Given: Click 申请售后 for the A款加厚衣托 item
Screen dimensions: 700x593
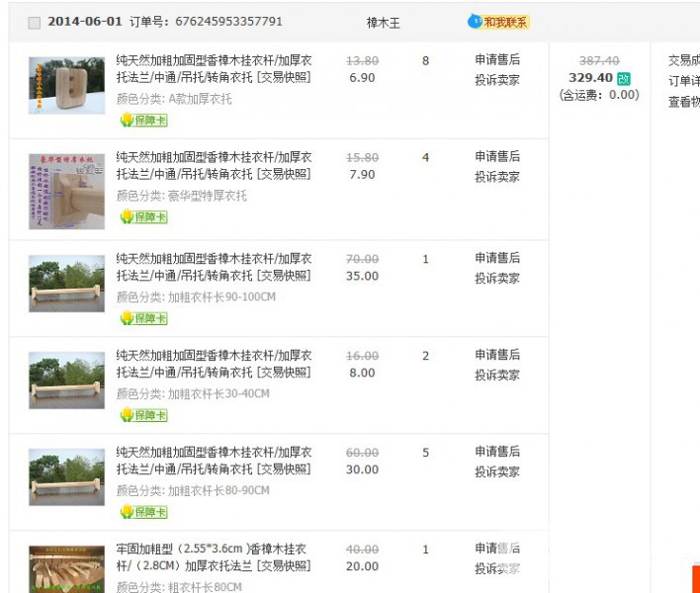Looking at the screenshot, I should pyautogui.click(x=496, y=60).
